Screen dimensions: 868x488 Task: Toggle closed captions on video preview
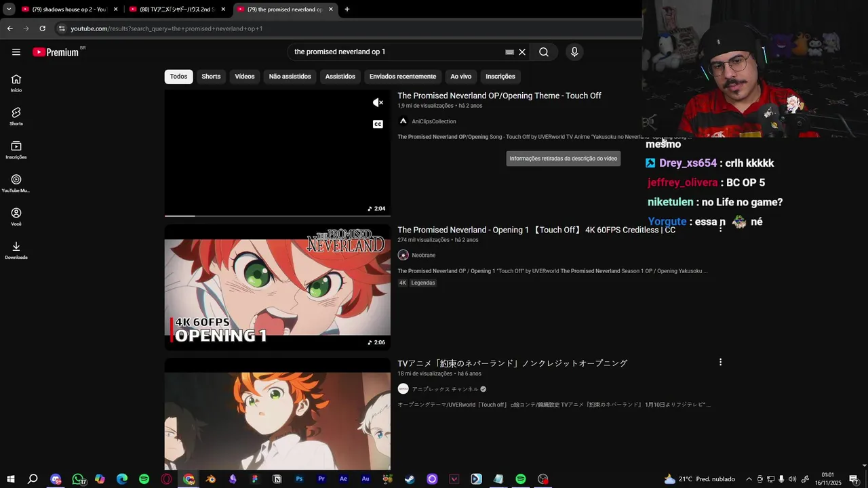pyautogui.click(x=378, y=124)
